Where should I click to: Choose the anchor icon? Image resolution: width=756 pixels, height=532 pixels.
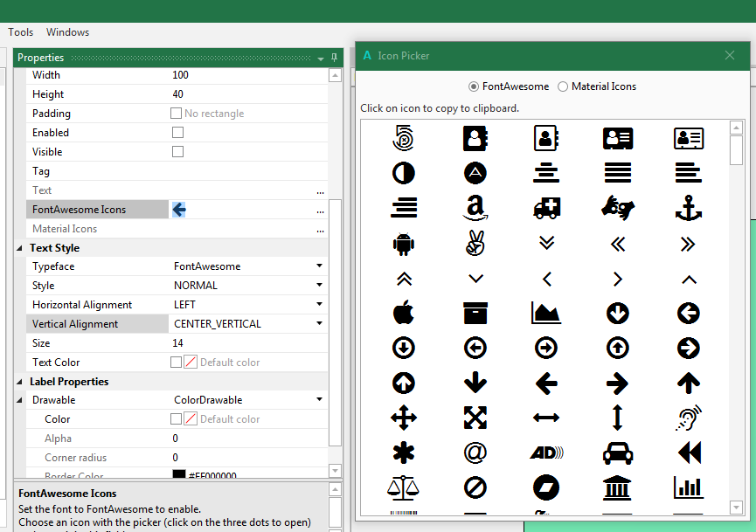pyautogui.click(x=689, y=208)
